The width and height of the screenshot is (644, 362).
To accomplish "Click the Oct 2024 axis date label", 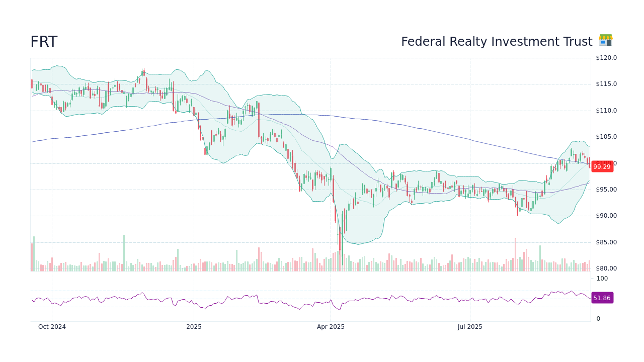I will pyautogui.click(x=52, y=327).
